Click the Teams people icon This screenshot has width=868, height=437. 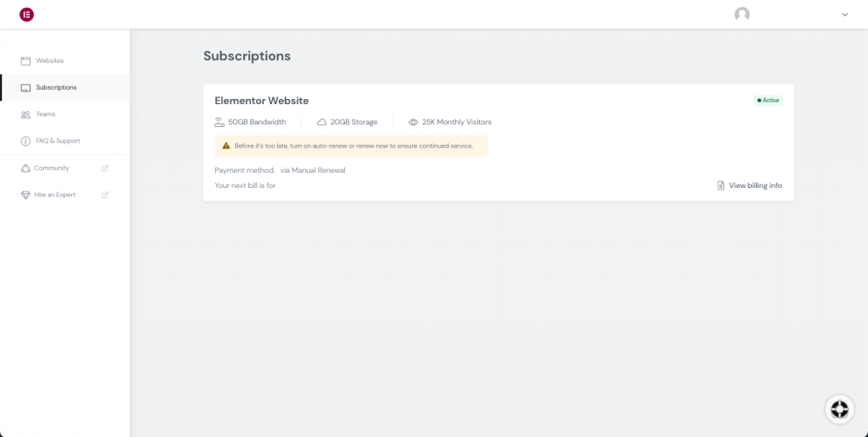25,114
